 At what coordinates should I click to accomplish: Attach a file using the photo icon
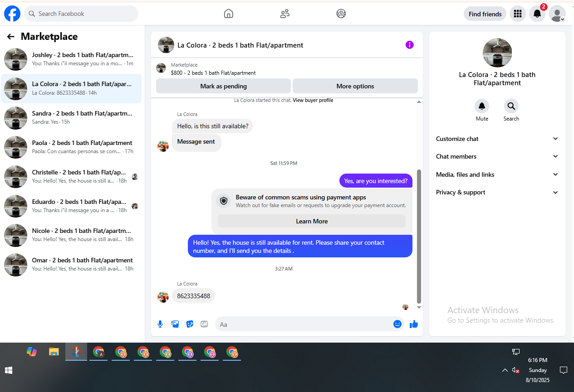tap(175, 324)
